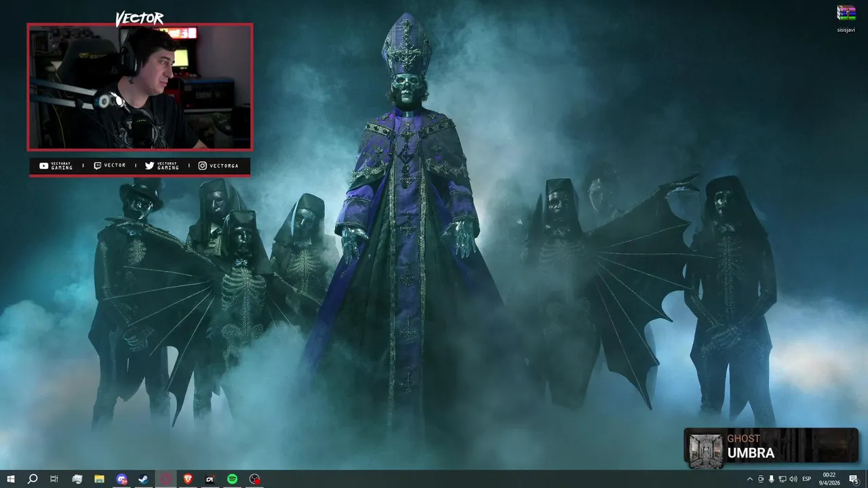Open the clock showing 00:22
Image resolution: width=868 pixels, height=488 pixels.
[x=829, y=479]
